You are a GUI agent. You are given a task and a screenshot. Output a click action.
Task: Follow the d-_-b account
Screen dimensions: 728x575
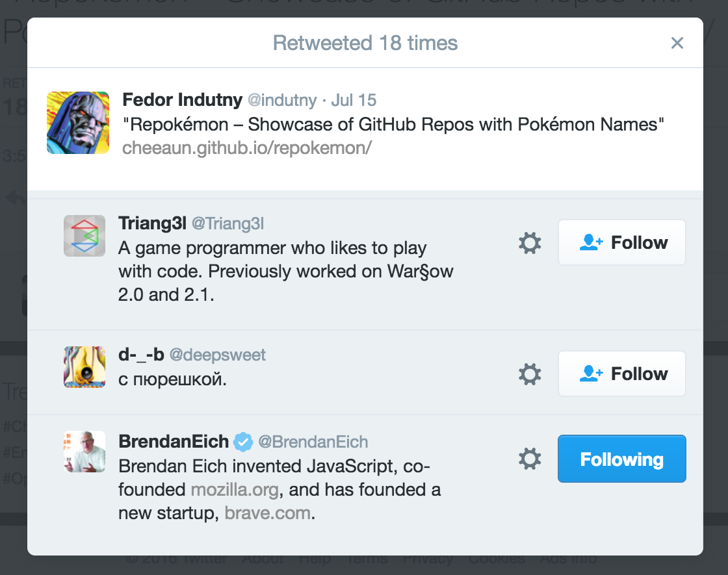click(x=621, y=374)
